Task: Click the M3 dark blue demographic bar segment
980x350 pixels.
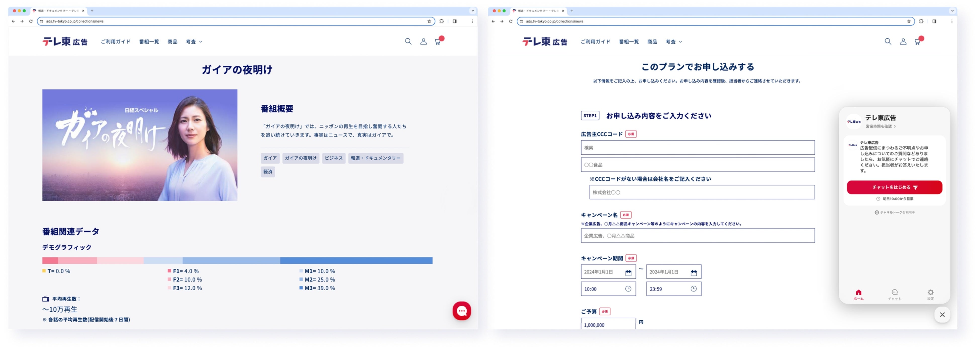Action: click(356, 260)
